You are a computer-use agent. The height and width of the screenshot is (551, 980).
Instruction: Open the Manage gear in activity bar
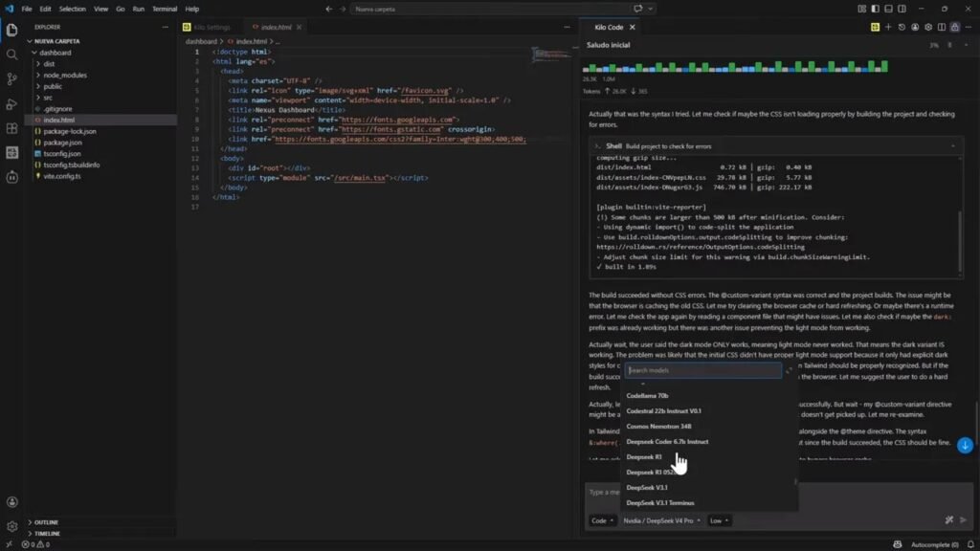pyautogui.click(x=11, y=527)
